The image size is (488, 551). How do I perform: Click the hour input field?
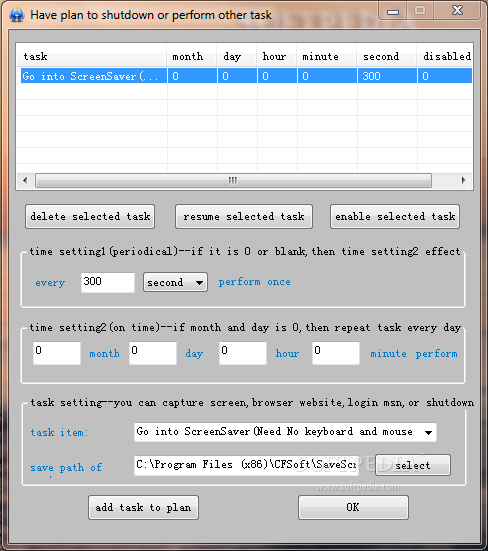(242, 353)
